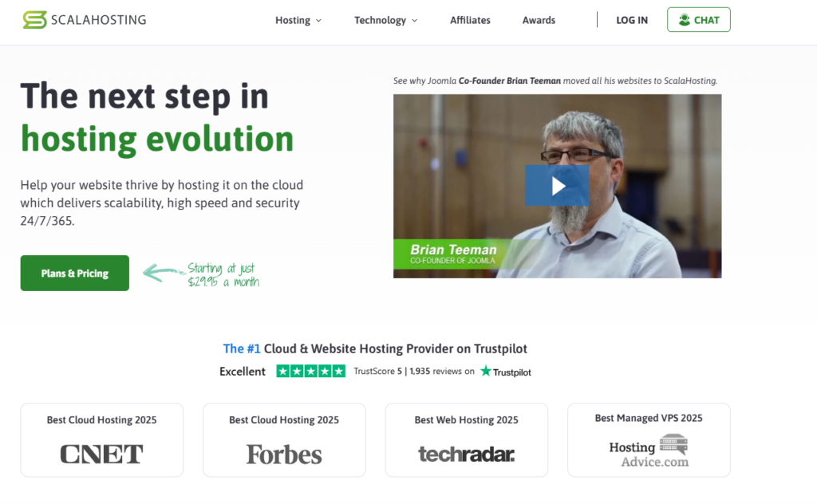The image size is (817, 504).
Task: Open the CHAT button
Action: tap(699, 20)
